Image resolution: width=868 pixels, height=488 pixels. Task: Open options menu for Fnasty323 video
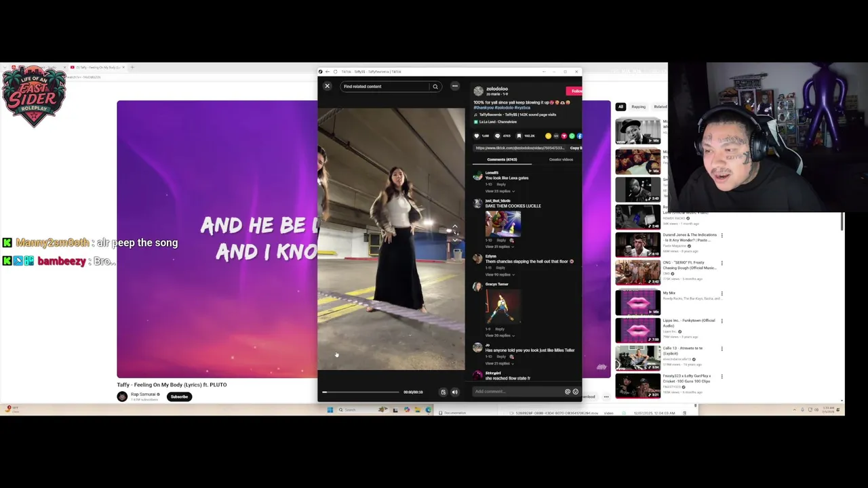[722, 377]
